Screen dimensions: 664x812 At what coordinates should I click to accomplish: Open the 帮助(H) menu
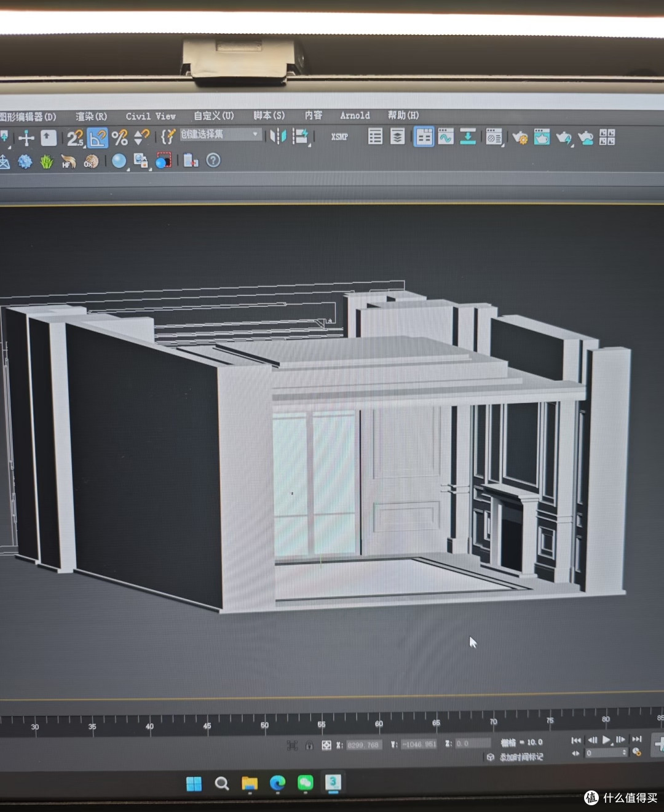(403, 115)
